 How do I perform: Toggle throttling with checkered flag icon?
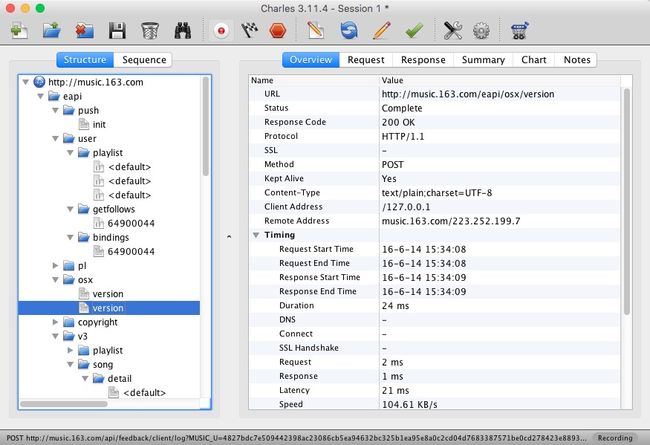click(x=250, y=31)
